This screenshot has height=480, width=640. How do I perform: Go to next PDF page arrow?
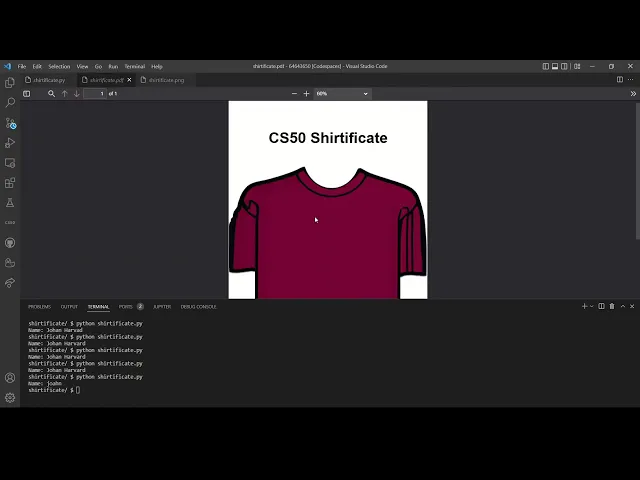(76, 94)
